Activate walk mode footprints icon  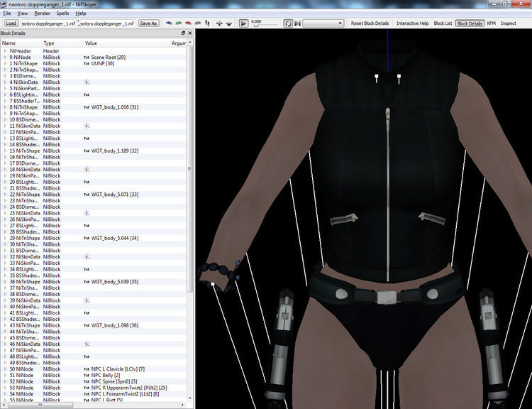(x=207, y=23)
